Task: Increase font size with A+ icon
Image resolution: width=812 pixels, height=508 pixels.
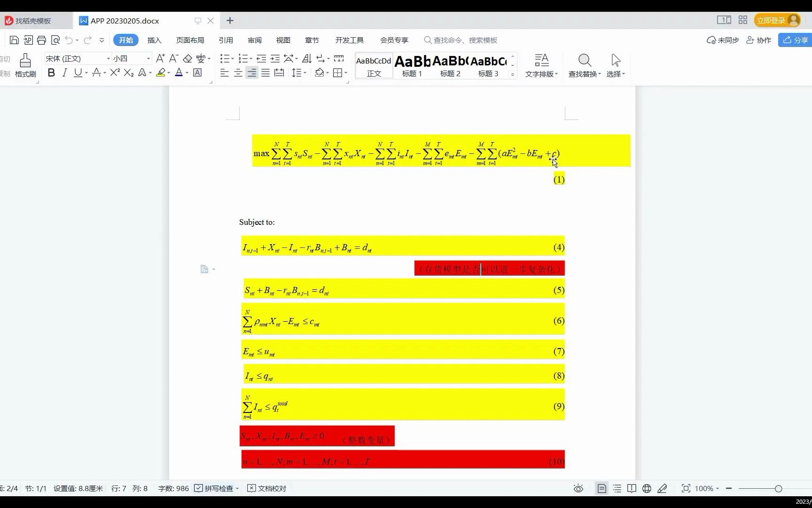Action: tap(160, 58)
